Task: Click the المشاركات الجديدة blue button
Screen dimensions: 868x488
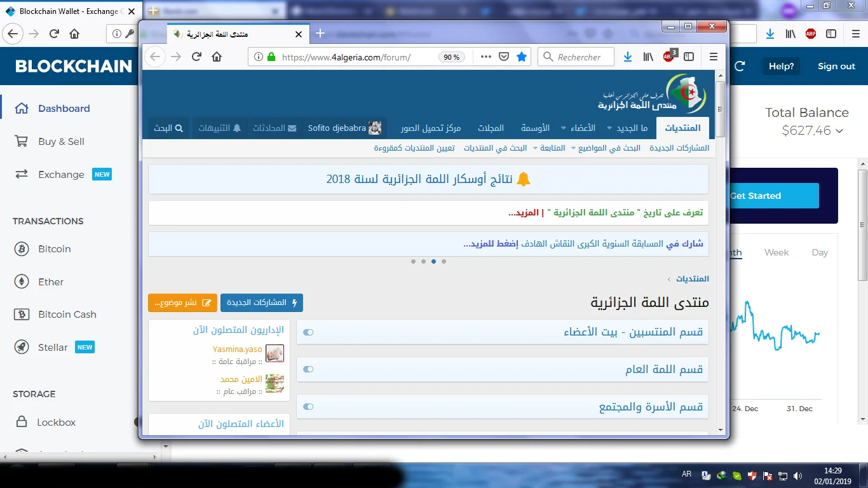Action: click(x=262, y=303)
